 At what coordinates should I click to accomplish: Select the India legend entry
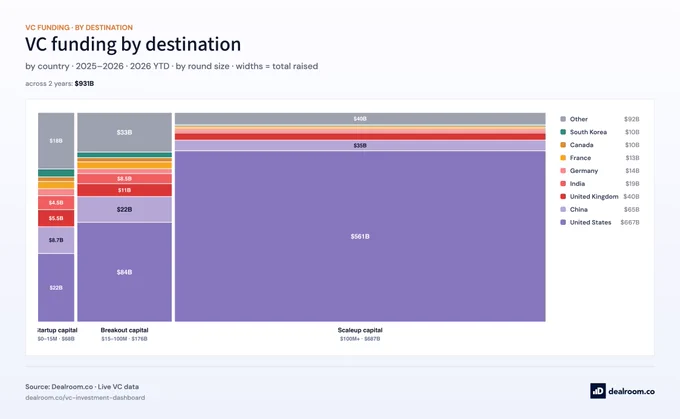click(600, 183)
